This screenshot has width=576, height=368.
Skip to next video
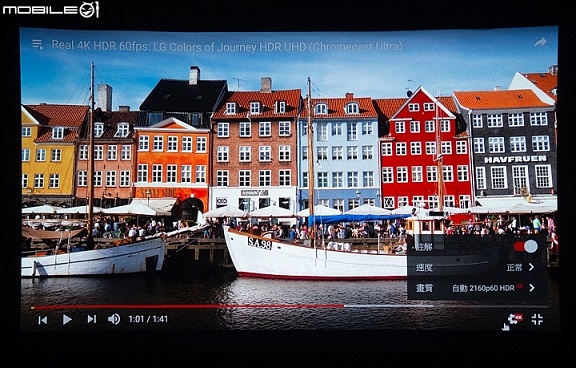[x=91, y=319]
